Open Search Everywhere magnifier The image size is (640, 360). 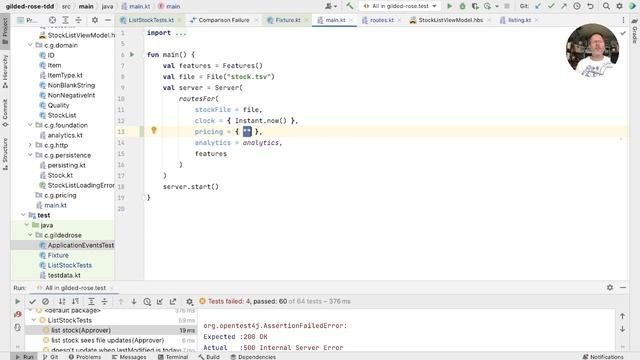pyautogui.click(x=607, y=6)
